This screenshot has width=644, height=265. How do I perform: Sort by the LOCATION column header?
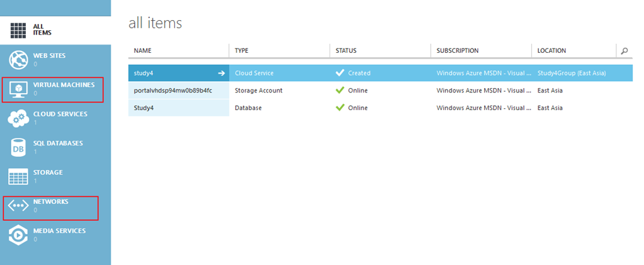click(552, 51)
